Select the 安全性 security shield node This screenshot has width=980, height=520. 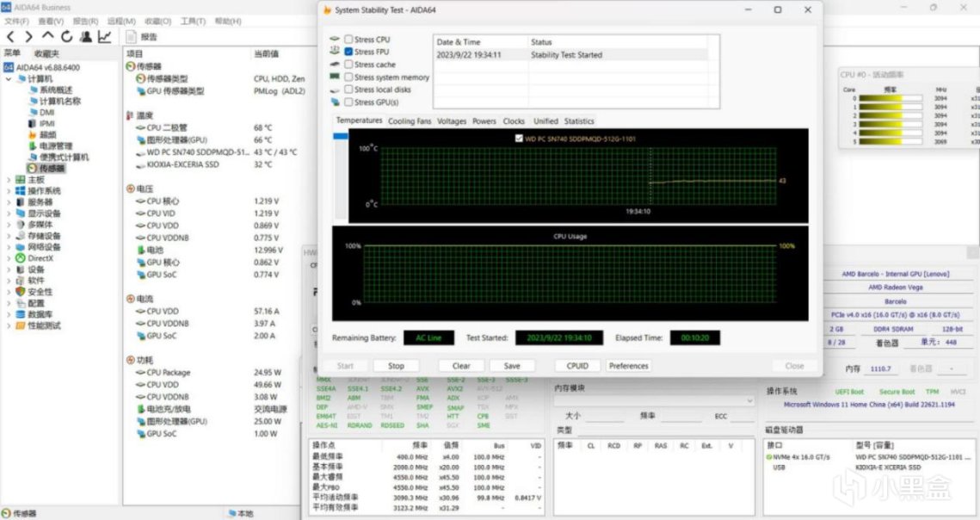point(34,292)
